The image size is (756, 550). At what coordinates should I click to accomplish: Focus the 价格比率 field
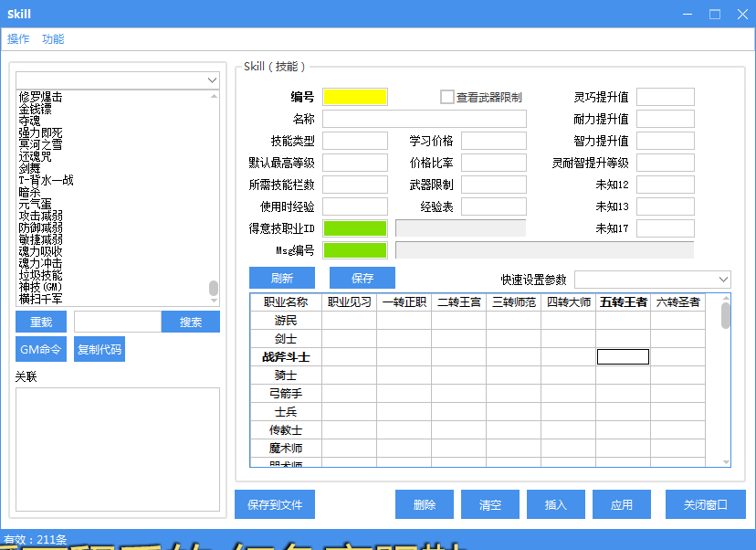click(x=494, y=163)
